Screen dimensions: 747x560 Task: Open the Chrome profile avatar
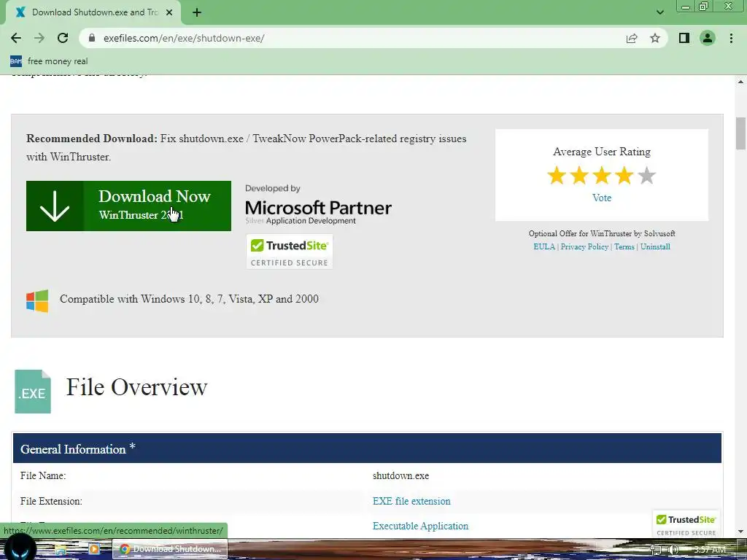(708, 38)
